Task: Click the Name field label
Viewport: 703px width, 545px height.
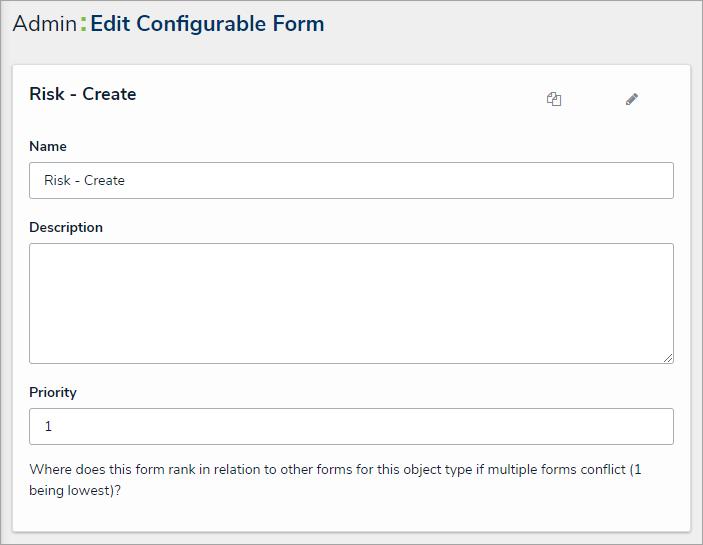Action: coord(48,146)
